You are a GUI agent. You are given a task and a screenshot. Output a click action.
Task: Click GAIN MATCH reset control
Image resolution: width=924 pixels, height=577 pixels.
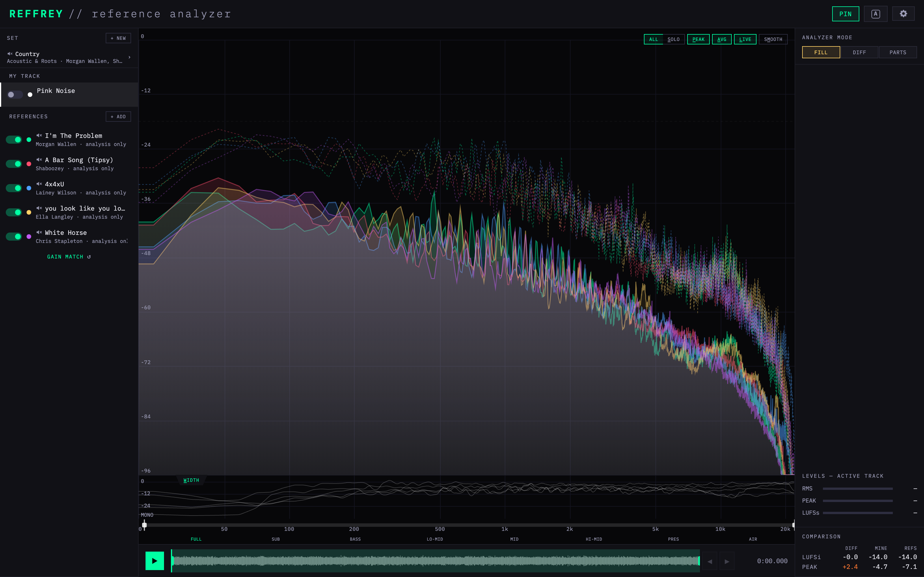click(x=69, y=257)
